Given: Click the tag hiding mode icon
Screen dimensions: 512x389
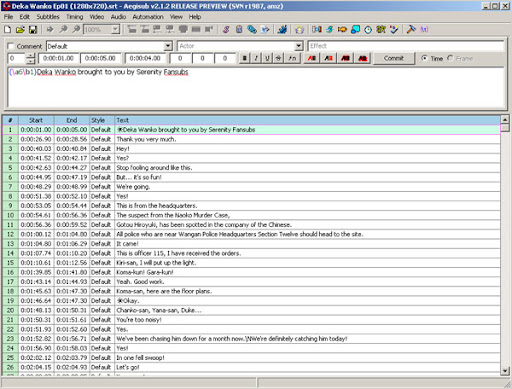Looking at the screenshot, I should point(424,30).
